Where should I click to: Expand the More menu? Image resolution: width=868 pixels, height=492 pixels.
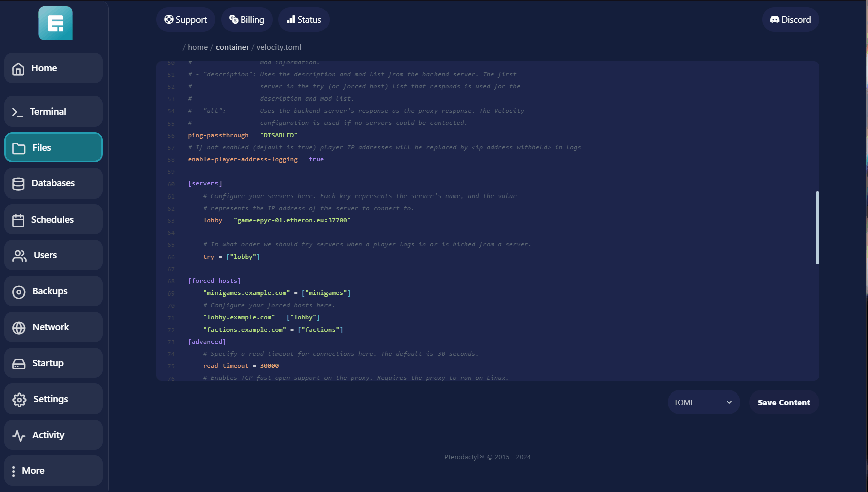(53, 471)
